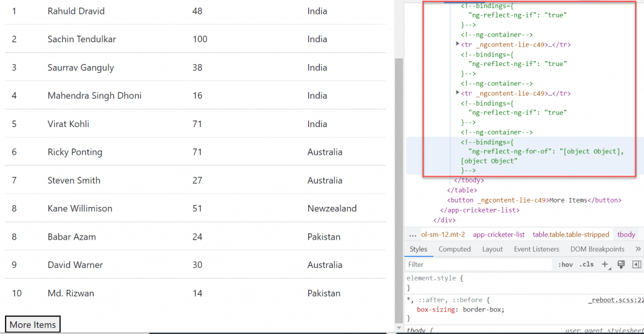This screenshot has width=644, height=334.
Task: Open the rendering emulation paintbrush icon
Action: [621, 265]
